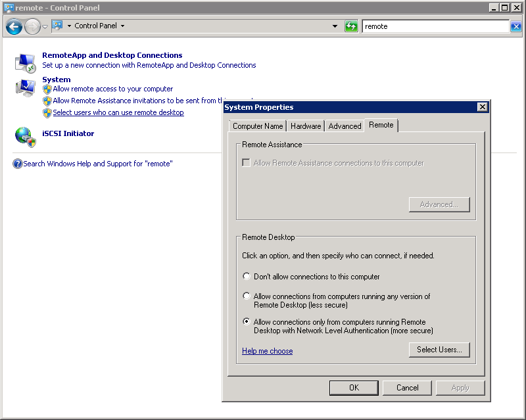Click the help question mark icon
Screen dimensions: 526x420
(17, 164)
